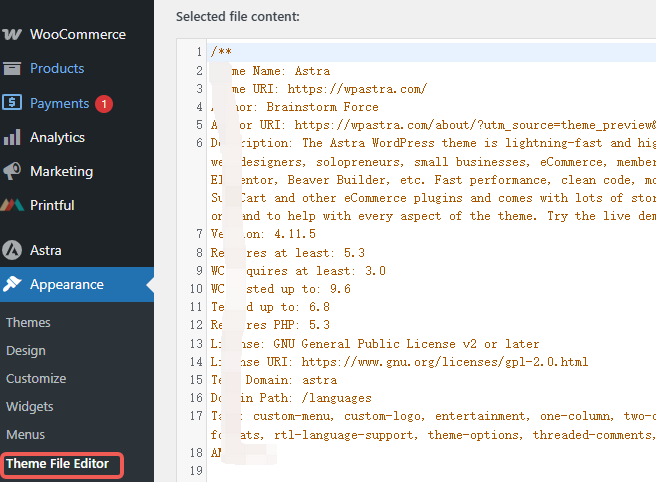
Task: Navigate to the Widgets submenu
Action: coord(30,406)
